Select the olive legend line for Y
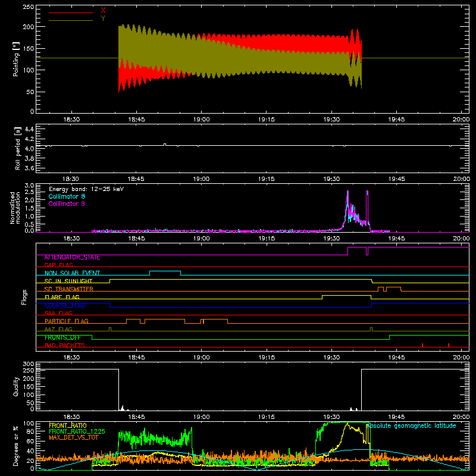The width and height of the screenshot is (476, 476). click(71, 20)
